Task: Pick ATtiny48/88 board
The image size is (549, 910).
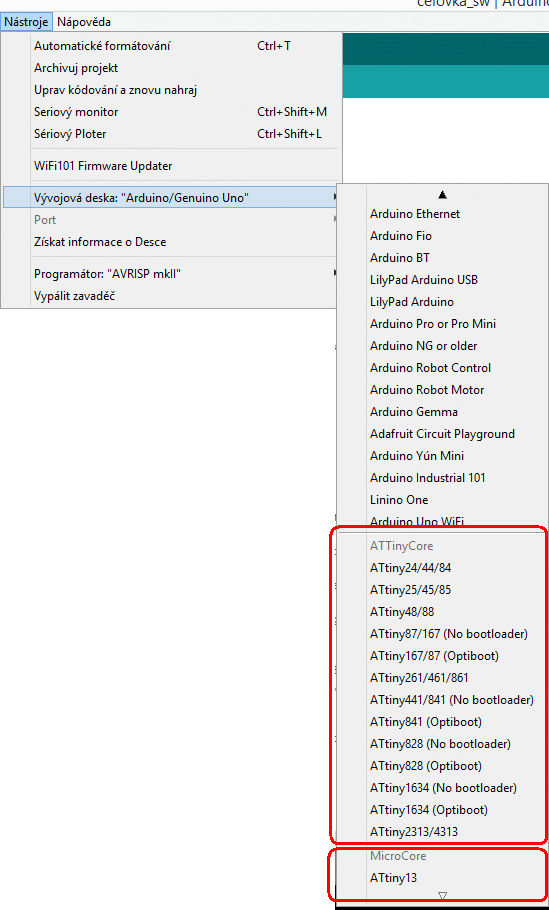Action: pos(442,612)
